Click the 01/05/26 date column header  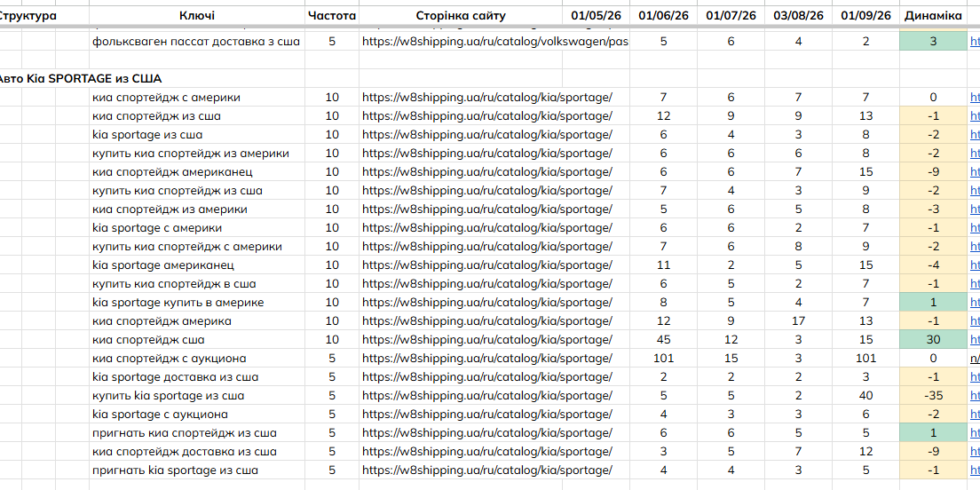[596, 16]
